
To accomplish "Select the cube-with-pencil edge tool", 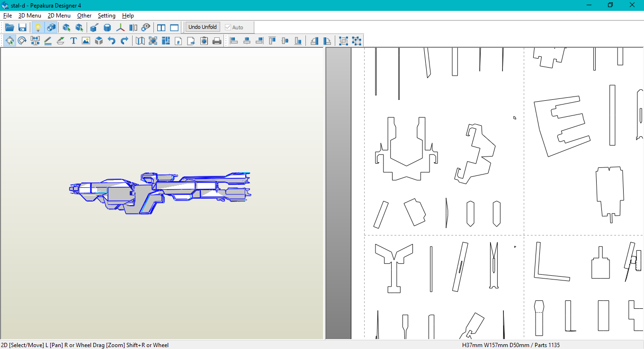I will click(x=94, y=27).
